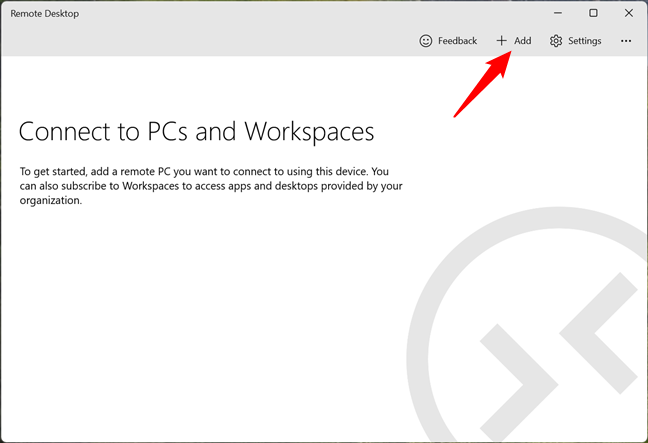Close the Remote Desktop window
This screenshot has height=443, width=648.
click(629, 13)
